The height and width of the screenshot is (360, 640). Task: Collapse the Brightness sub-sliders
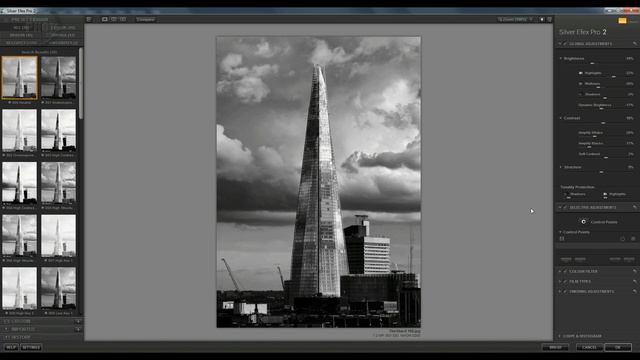[560, 58]
